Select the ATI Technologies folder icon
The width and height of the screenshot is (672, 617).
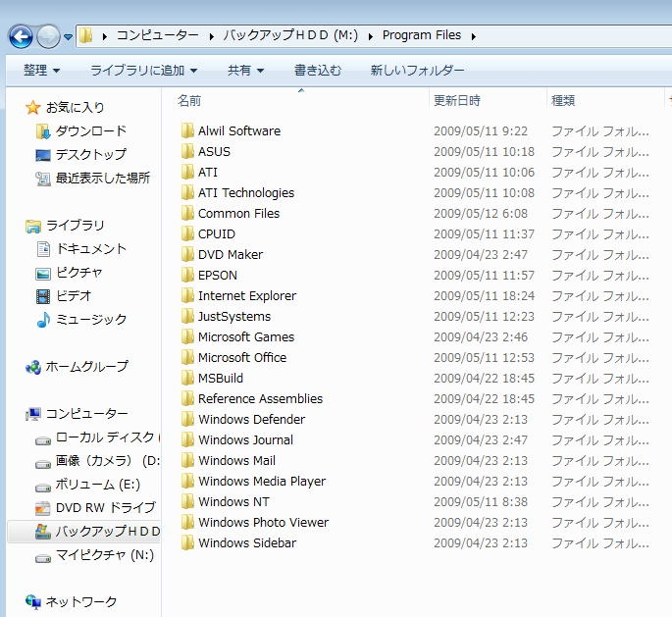coord(187,192)
